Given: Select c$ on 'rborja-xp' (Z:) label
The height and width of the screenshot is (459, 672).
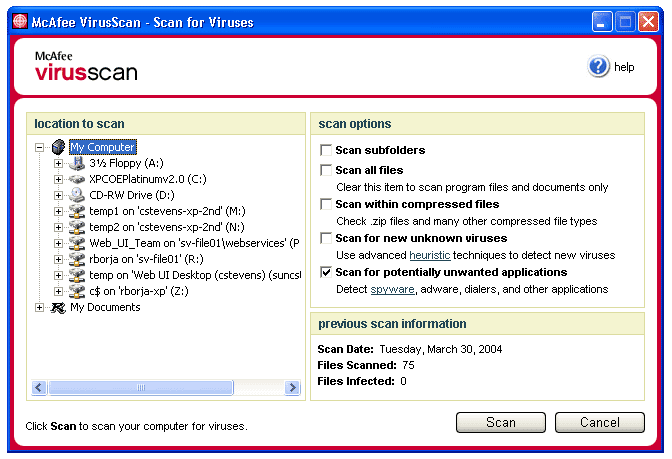Looking at the screenshot, I should point(139,291).
